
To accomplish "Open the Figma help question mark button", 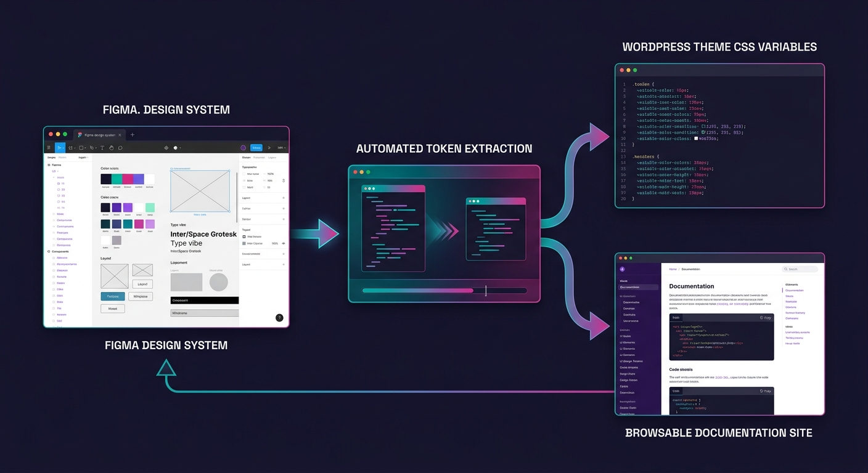I will pos(279,318).
